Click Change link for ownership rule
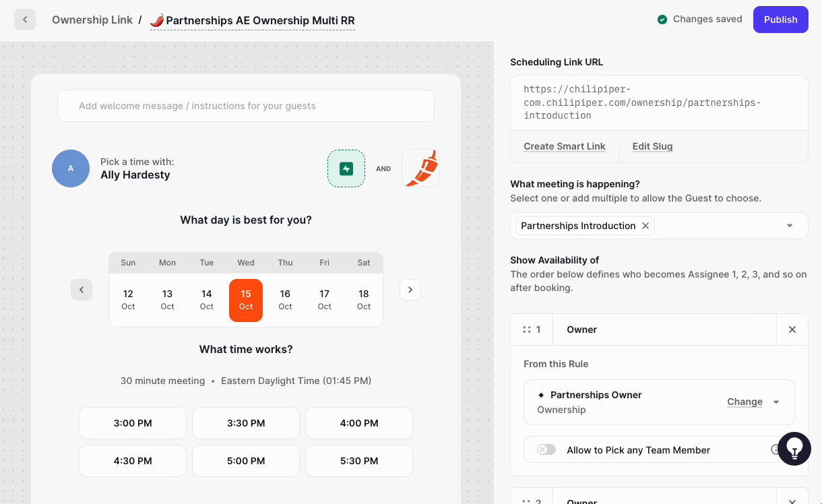This screenshot has height=504, width=822. (745, 402)
